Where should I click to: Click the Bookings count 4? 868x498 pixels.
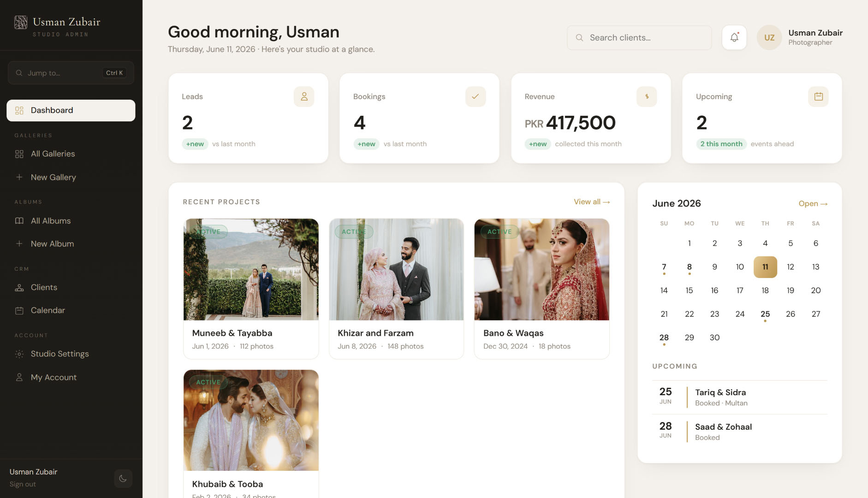point(359,123)
